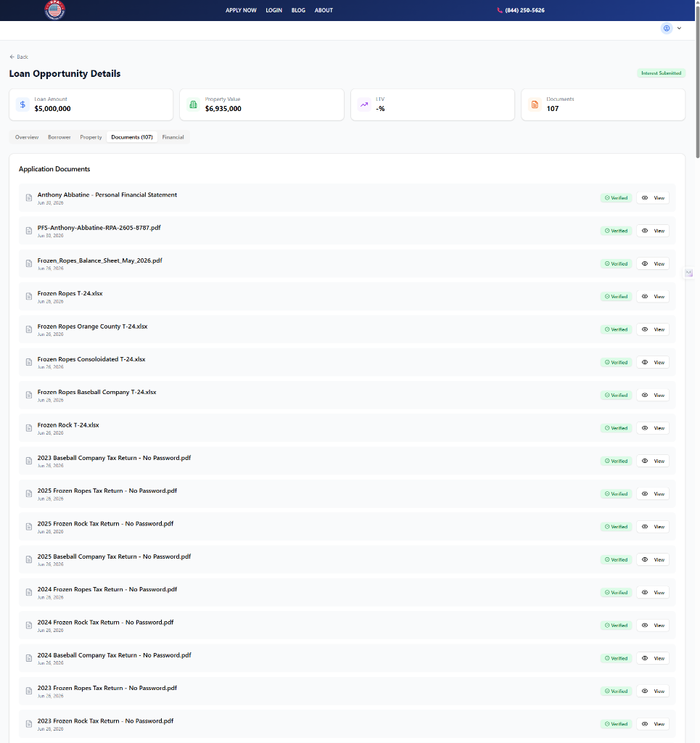Open the user profile avatar icon
This screenshot has height=743, width=700.
tap(667, 28)
